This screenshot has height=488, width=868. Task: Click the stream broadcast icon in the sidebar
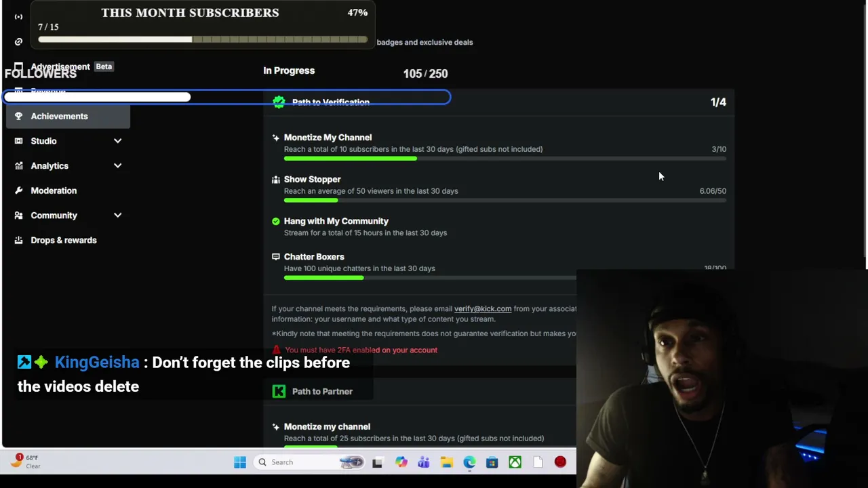coord(18,16)
